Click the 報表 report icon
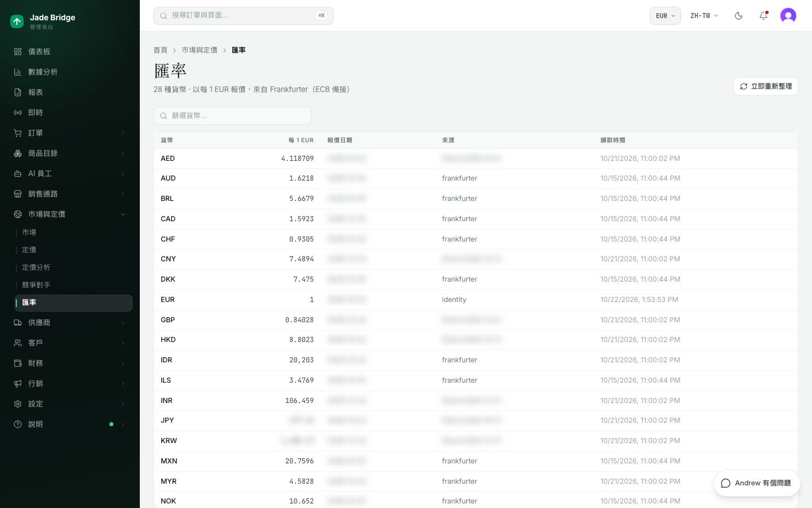Screen dimensions: 812x508 click(18, 92)
